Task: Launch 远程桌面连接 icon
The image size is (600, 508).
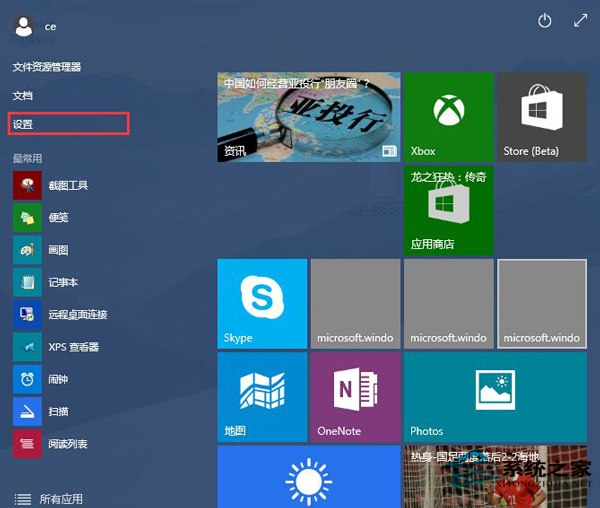Action: (27, 314)
